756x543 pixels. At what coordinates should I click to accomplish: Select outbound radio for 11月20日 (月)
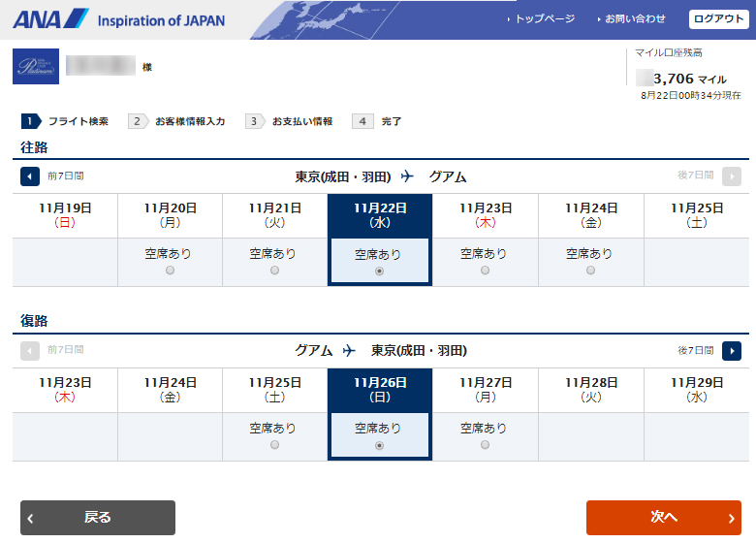171,271
